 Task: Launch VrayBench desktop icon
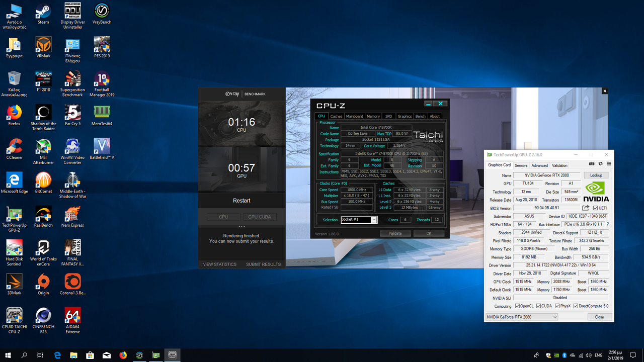point(102,14)
